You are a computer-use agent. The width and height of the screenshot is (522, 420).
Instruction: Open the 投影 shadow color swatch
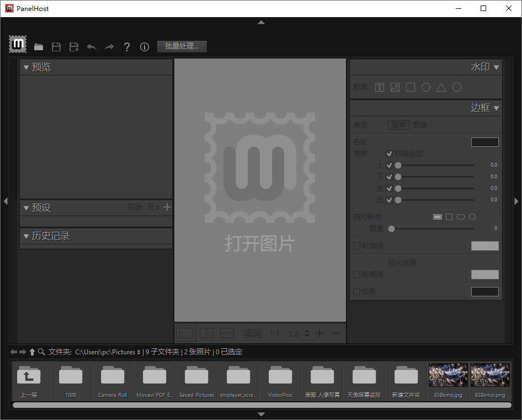click(x=484, y=292)
